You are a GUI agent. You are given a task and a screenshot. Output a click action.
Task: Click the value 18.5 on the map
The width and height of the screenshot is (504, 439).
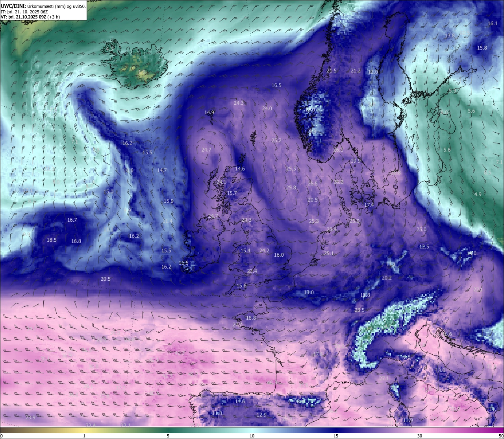52,240
